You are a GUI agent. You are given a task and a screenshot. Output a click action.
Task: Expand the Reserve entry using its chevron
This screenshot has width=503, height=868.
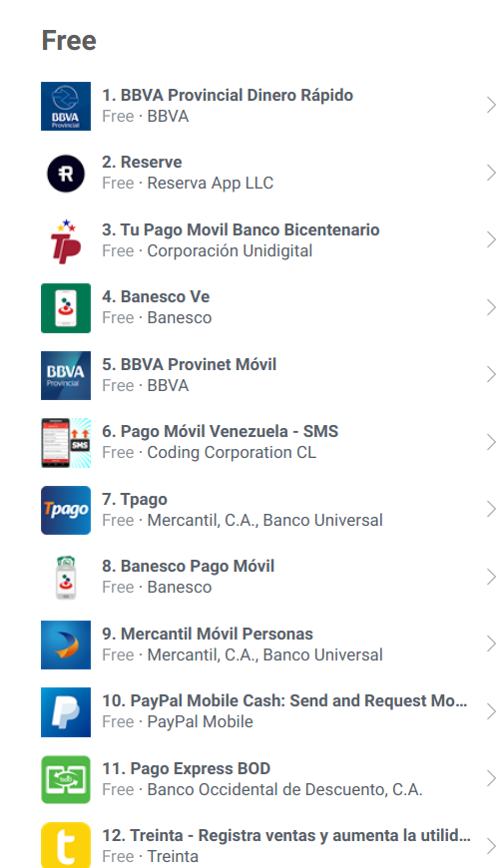[491, 173]
